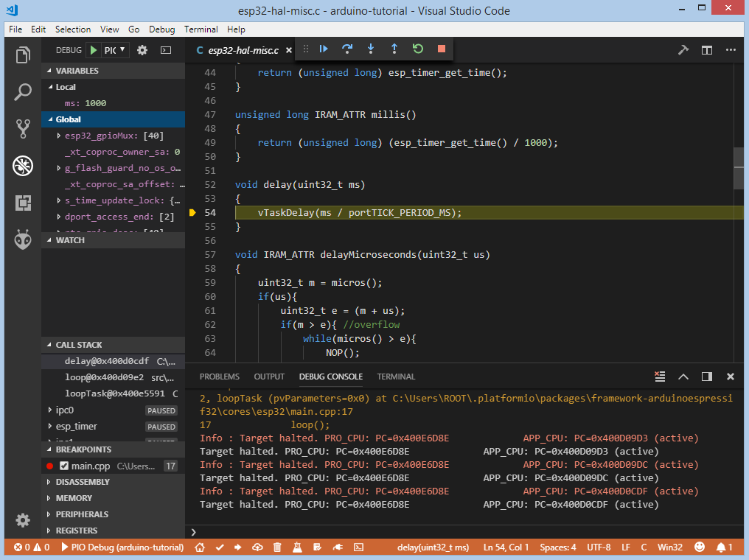Open launch.json with the debug gear icon
This screenshot has width=749, height=560.
(142, 50)
